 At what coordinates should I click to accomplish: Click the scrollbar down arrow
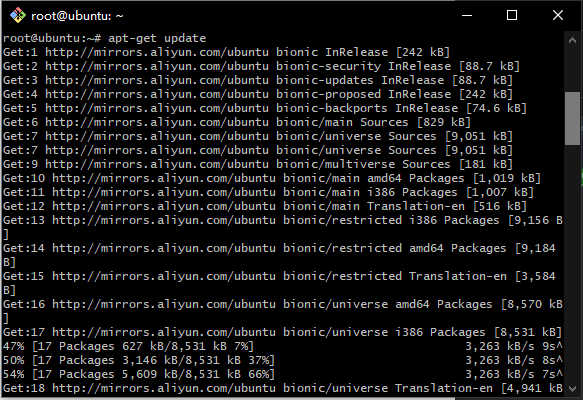point(572,389)
